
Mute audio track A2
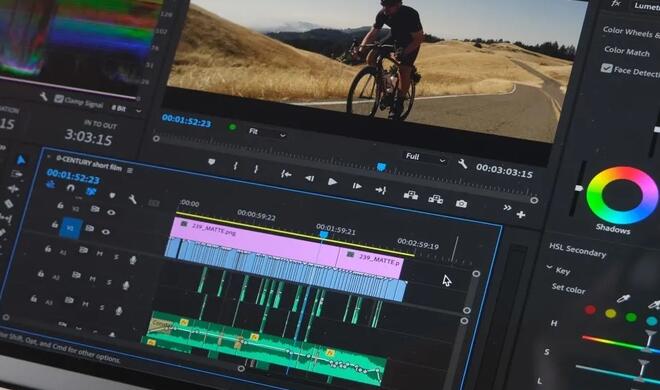tap(92, 279)
